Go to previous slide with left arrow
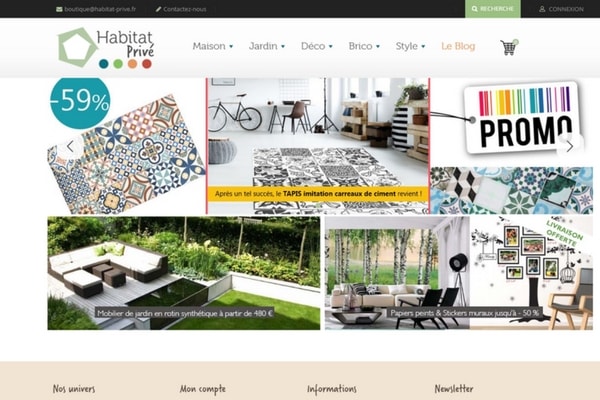Screen dimensions: 600x400 70,146
